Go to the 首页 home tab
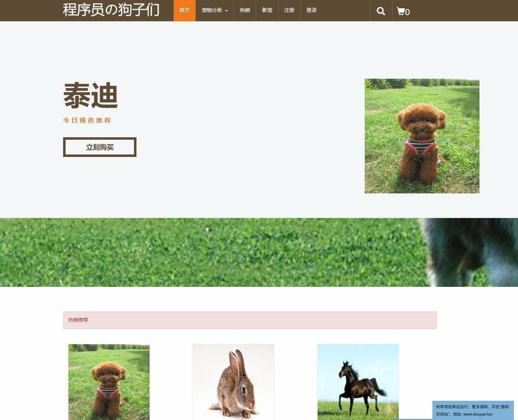Screen dimensions: 518x420 click(x=184, y=10)
